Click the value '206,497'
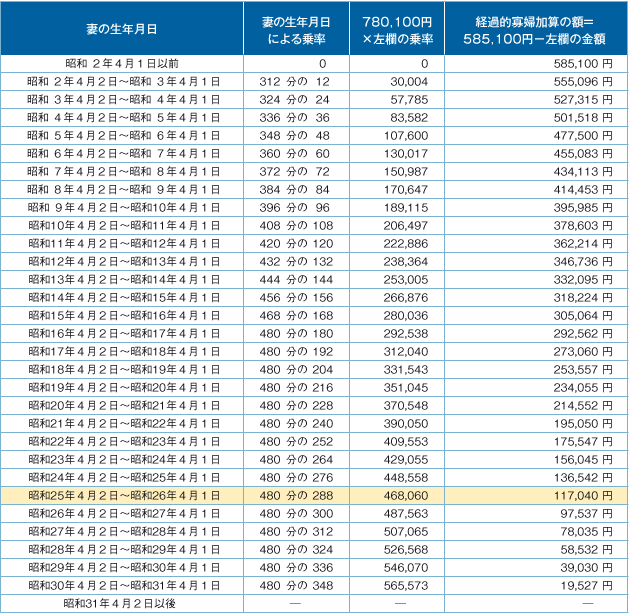 406,226
